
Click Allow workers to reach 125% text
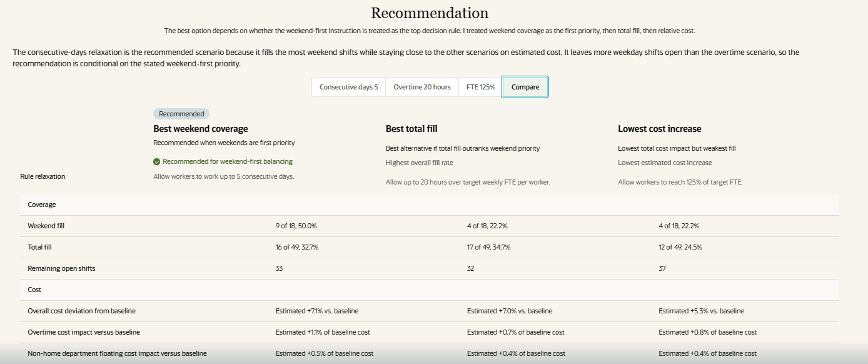[680, 182]
